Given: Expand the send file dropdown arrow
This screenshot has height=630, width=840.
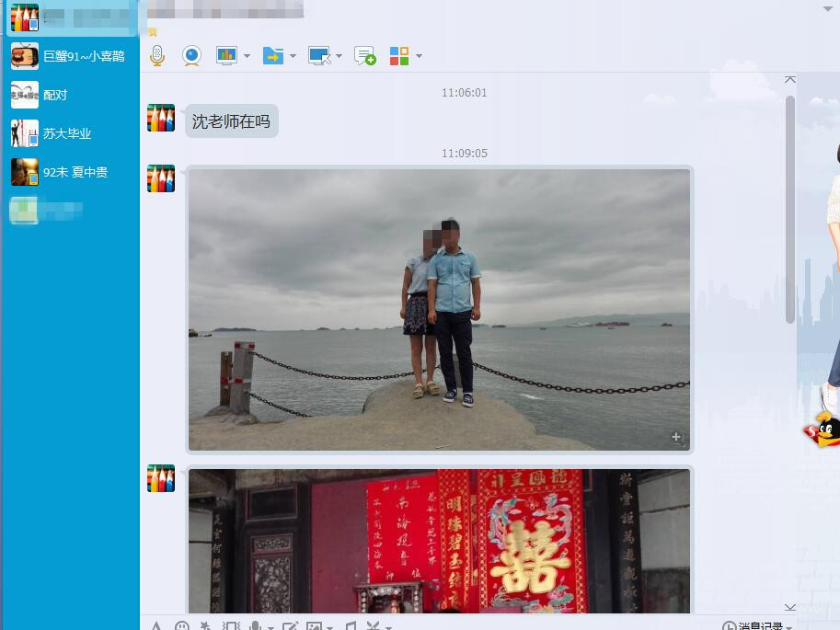Looking at the screenshot, I should coord(293,56).
